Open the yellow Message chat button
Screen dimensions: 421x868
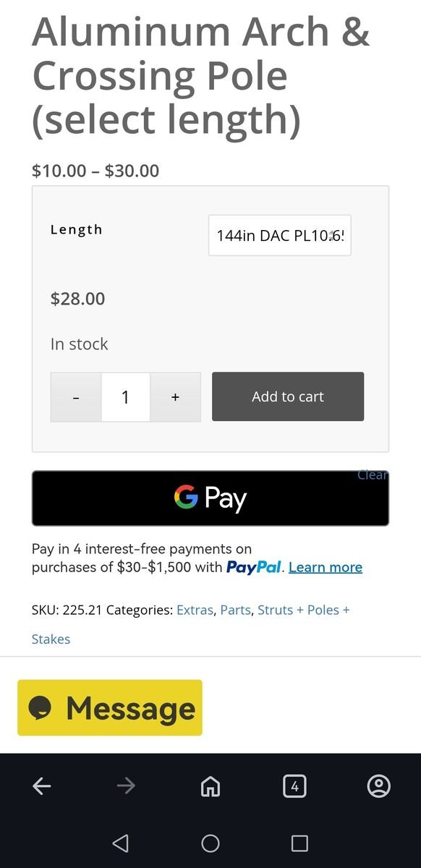tap(110, 707)
